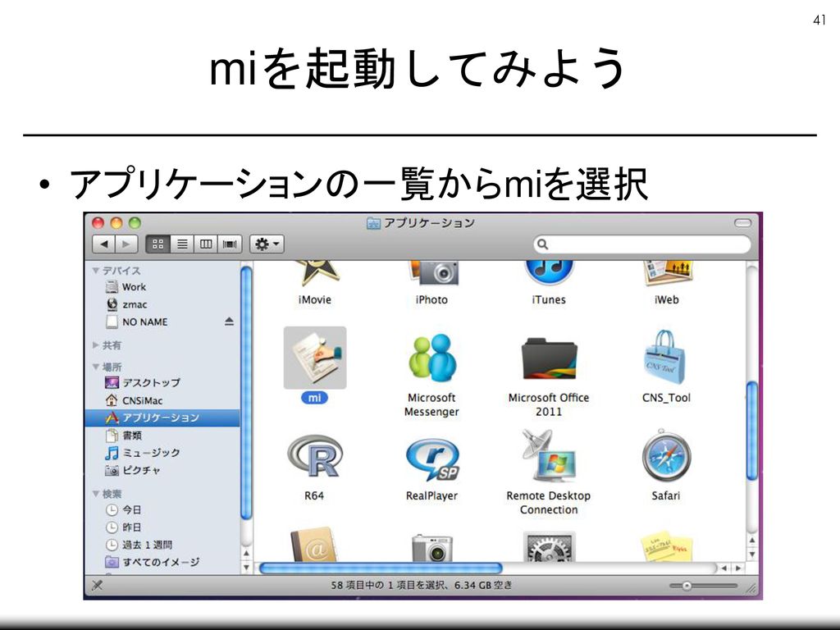840x630 pixels.
Task: Click the mi label under icon
Action: 314,398
